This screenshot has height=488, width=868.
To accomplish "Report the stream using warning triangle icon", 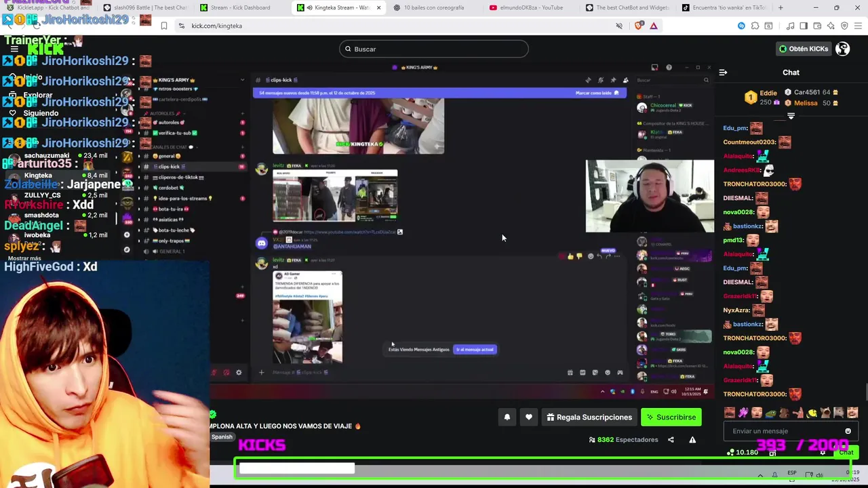I will [692, 440].
